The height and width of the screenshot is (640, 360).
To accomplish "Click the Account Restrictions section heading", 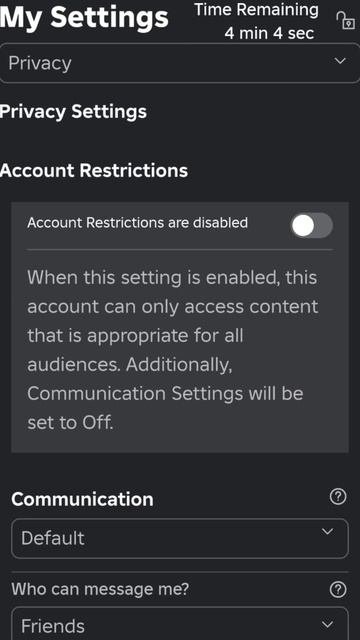I will (x=94, y=171).
